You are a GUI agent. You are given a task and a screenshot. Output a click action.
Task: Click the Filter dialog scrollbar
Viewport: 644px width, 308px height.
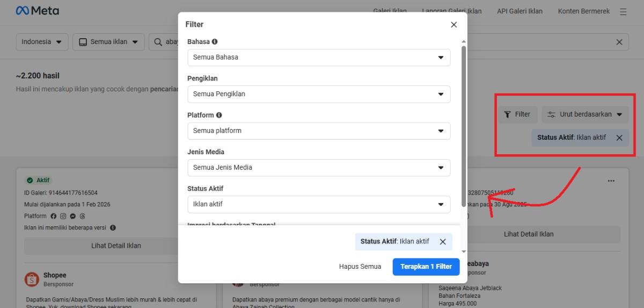(464, 126)
